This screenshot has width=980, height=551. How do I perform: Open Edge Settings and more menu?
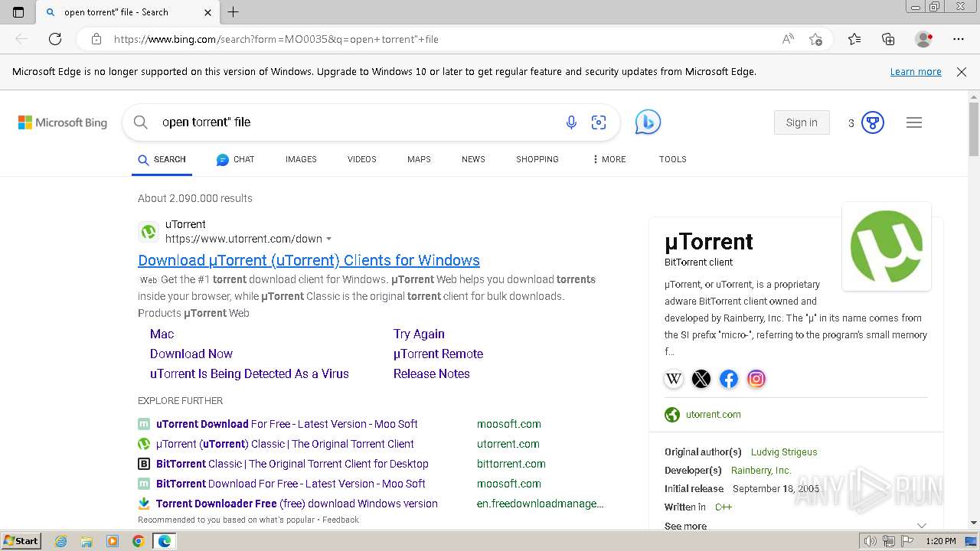click(959, 39)
